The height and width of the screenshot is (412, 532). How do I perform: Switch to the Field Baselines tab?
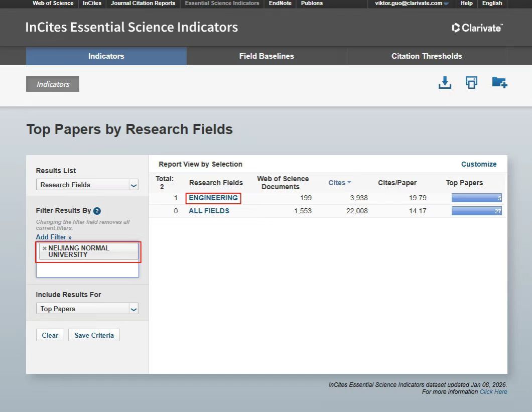tap(267, 56)
